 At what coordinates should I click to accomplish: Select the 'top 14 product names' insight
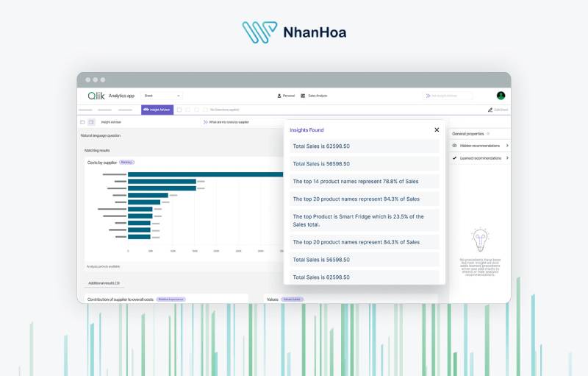(x=364, y=182)
